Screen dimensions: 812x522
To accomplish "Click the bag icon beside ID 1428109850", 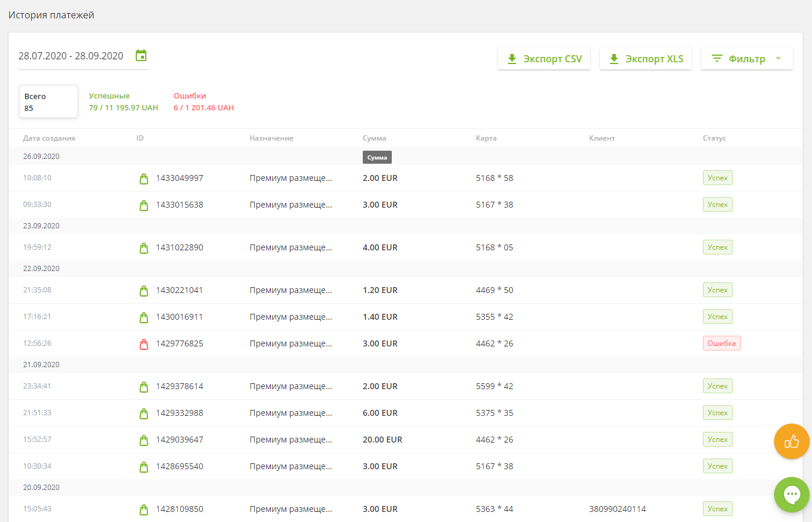I will coord(143,509).
